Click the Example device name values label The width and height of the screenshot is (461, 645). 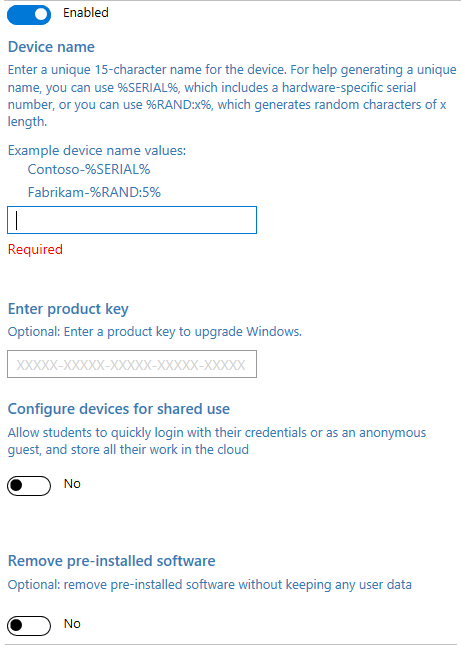(x=97, y=151)
